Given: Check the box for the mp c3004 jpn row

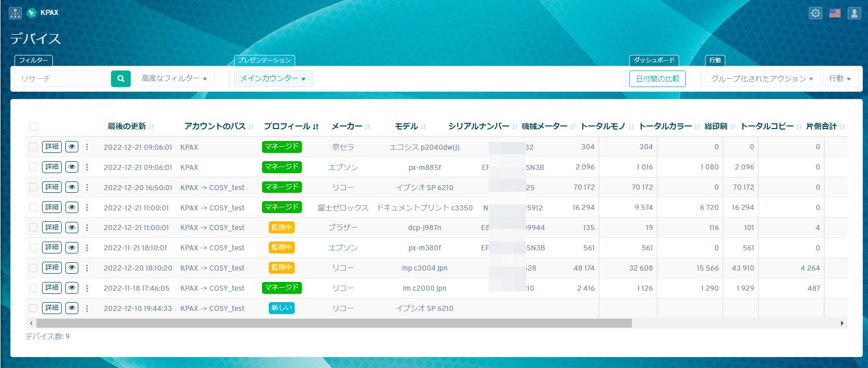Looking at the screenshot, I should tap(33, 268).
